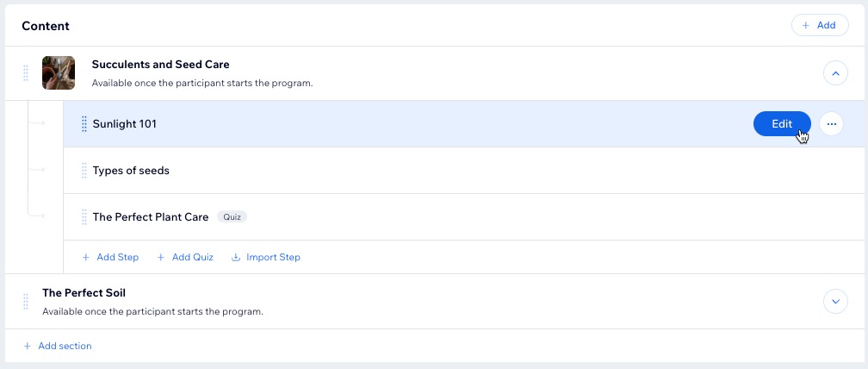Collapse Succulents and Seed Care section

coord(835,73)
